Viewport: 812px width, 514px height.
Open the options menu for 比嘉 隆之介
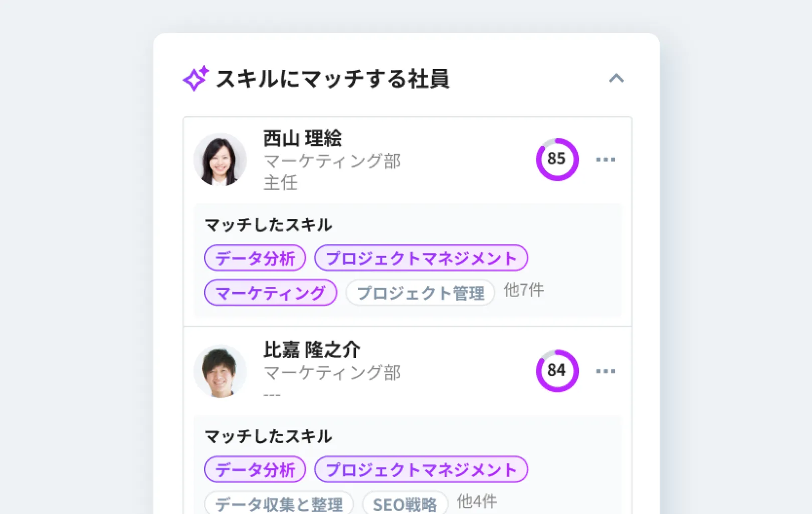click(606, 371)
